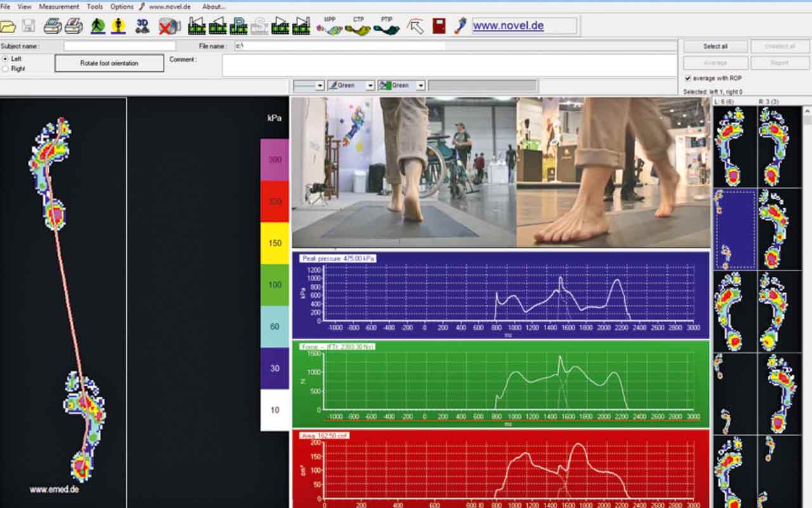This screenshot has width=812, height=508.
Task: Open the www.novel.de toolbar link
Action: tap(508, 26)
